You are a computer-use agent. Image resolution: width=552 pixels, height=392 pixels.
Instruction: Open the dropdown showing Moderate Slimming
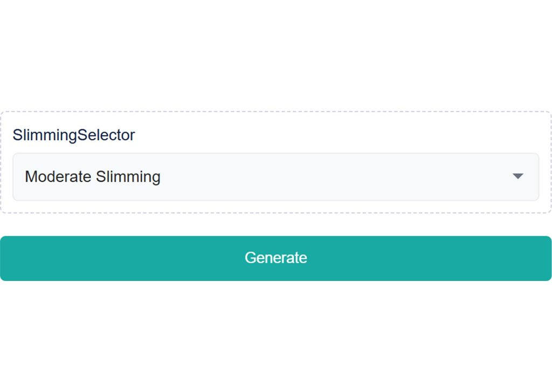[275, 177]
